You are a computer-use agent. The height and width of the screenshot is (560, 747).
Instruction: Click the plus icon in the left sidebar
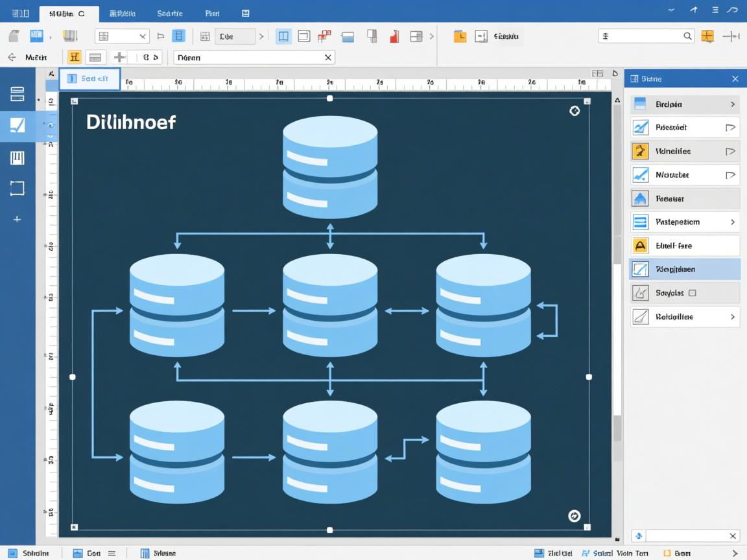tap(17, 219)
